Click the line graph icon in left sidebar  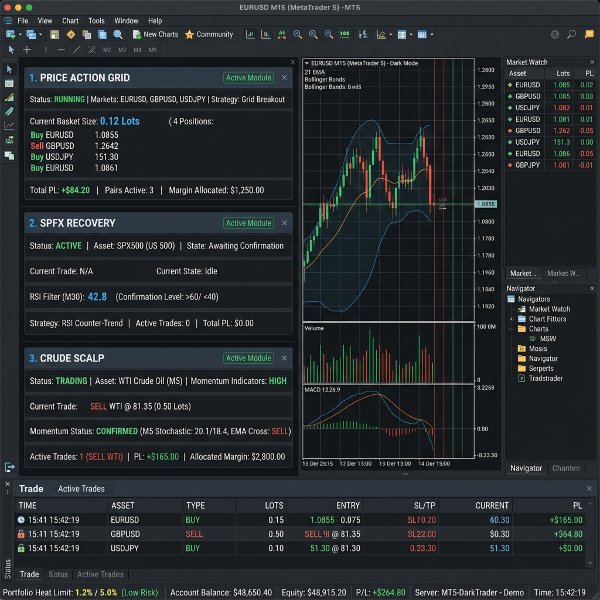(9, 125)
